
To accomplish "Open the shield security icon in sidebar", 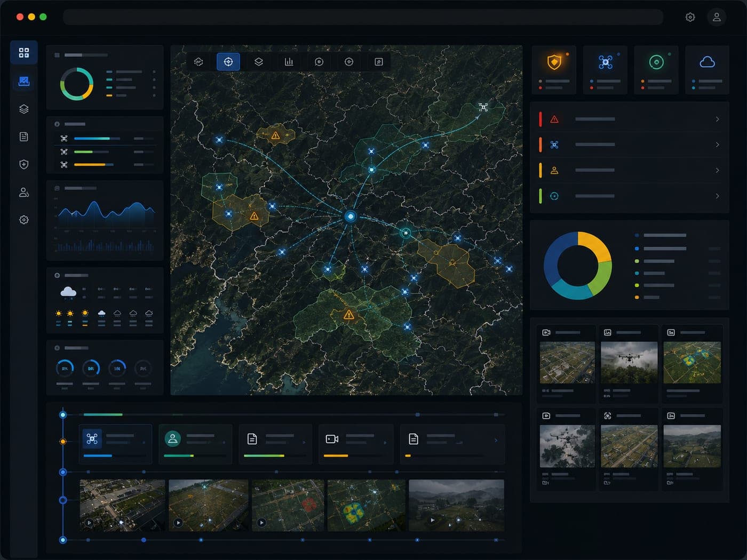I will [x=24, y=164].
